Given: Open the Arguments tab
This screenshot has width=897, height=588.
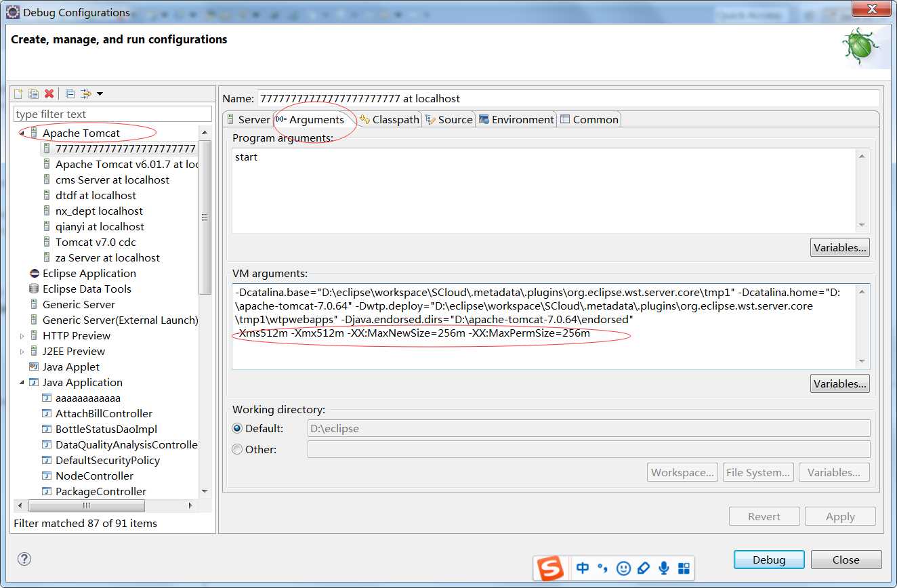Looking at the screenshot, I should tap(310, 119).
